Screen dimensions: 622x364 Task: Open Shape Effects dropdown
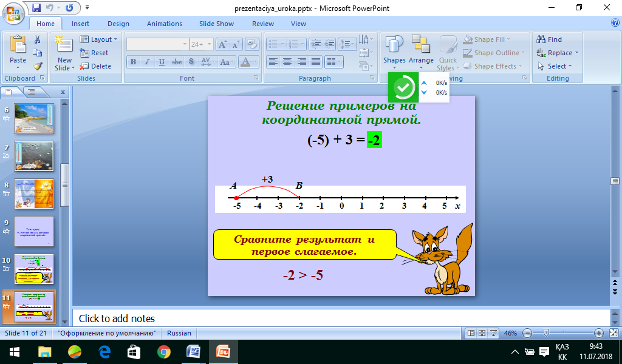(493, 66)
